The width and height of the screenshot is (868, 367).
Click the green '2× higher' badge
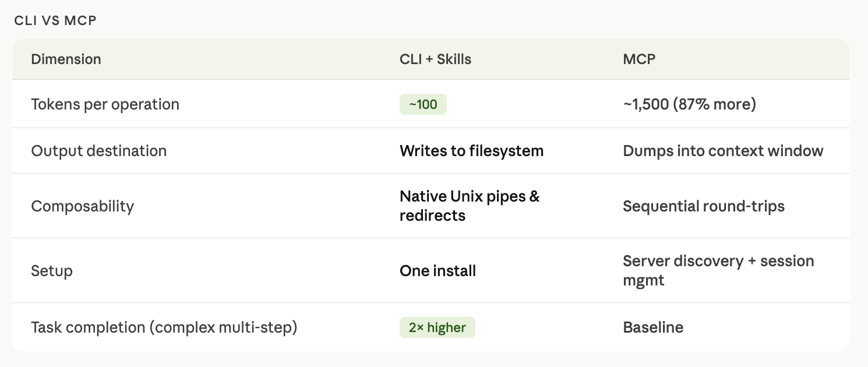(x=437, y=327)
